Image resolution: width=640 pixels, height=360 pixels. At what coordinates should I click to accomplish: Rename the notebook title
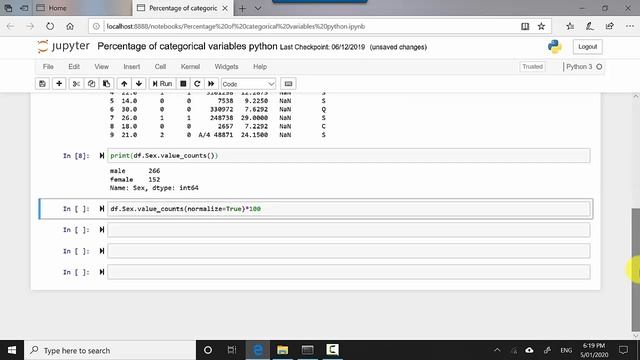pyautogui.click(x=187, y=46)
